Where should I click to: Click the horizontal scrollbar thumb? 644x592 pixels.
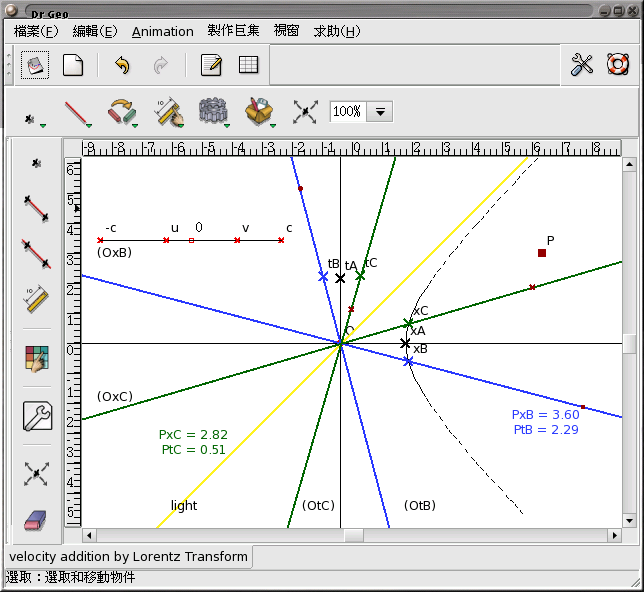point(354,535)
